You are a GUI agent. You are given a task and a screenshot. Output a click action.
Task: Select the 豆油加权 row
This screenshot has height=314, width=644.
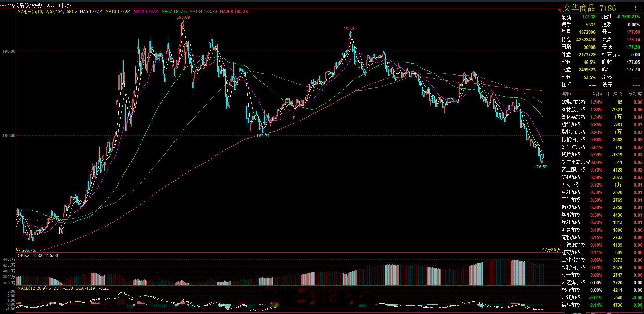pyautogui.click(x=602, y=192)
